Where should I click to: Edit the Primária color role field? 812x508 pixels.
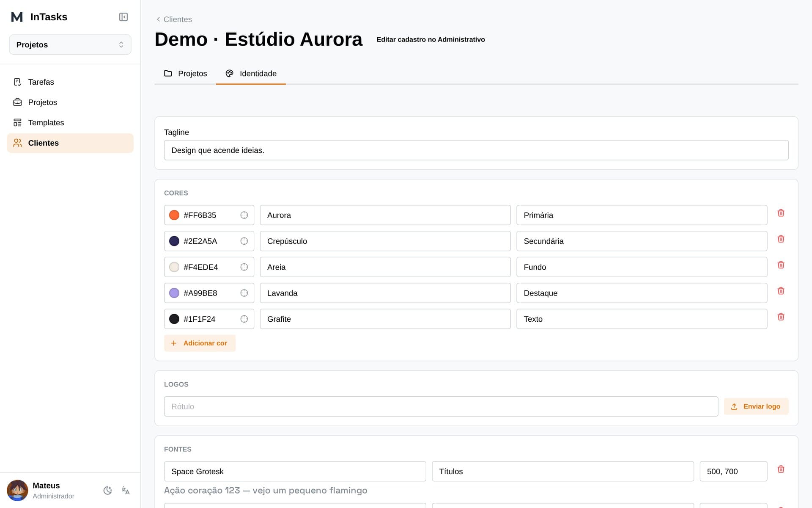[642, 215]
